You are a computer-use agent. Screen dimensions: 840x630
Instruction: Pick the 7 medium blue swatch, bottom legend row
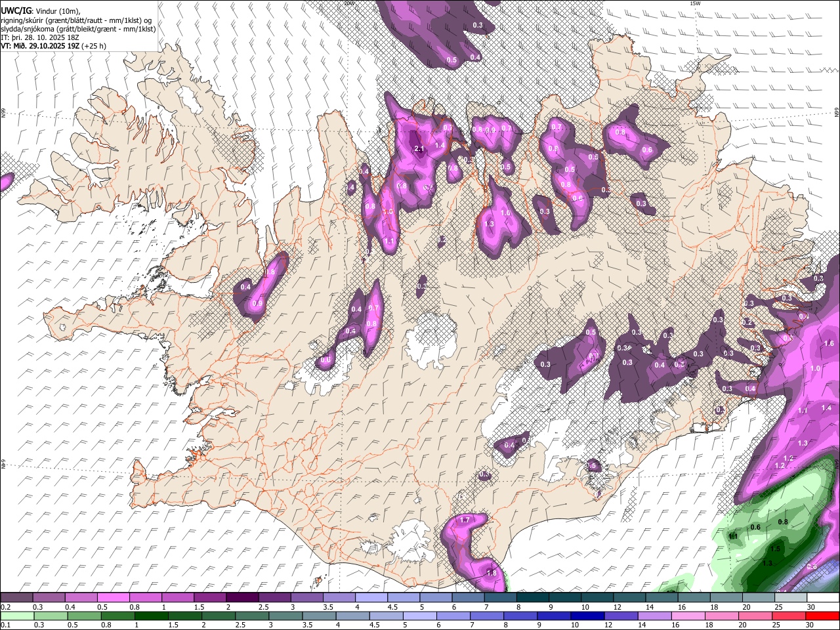coord(487,616)
